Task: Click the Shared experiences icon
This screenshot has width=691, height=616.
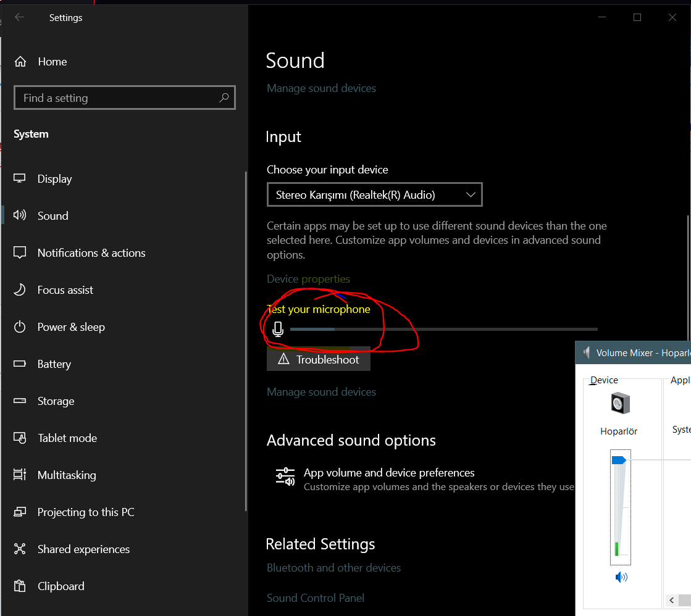Action: click(20, 549)
